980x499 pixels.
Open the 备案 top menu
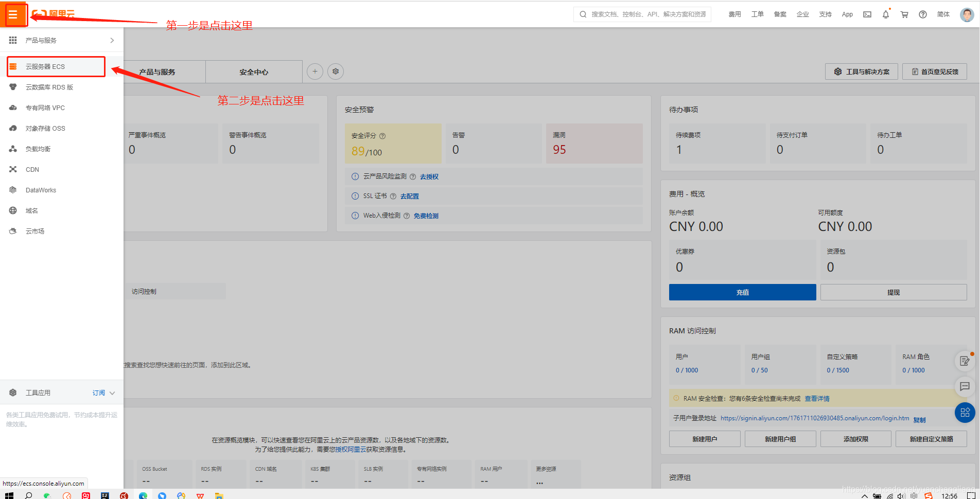780,14
